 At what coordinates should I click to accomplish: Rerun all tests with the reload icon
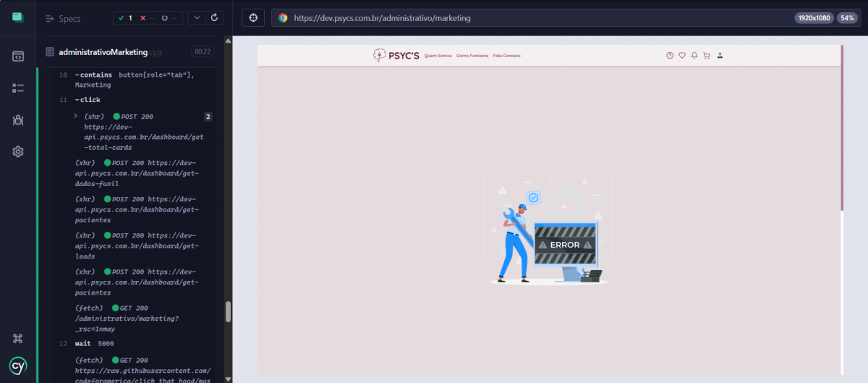tap(213, 17)
